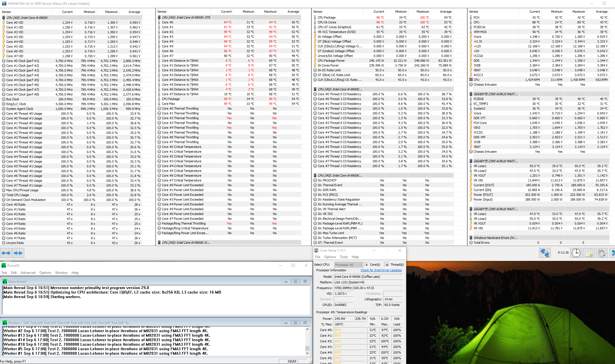
Task: Open HWiNFO remote network monitoring icon
Action: click(545, 253)
